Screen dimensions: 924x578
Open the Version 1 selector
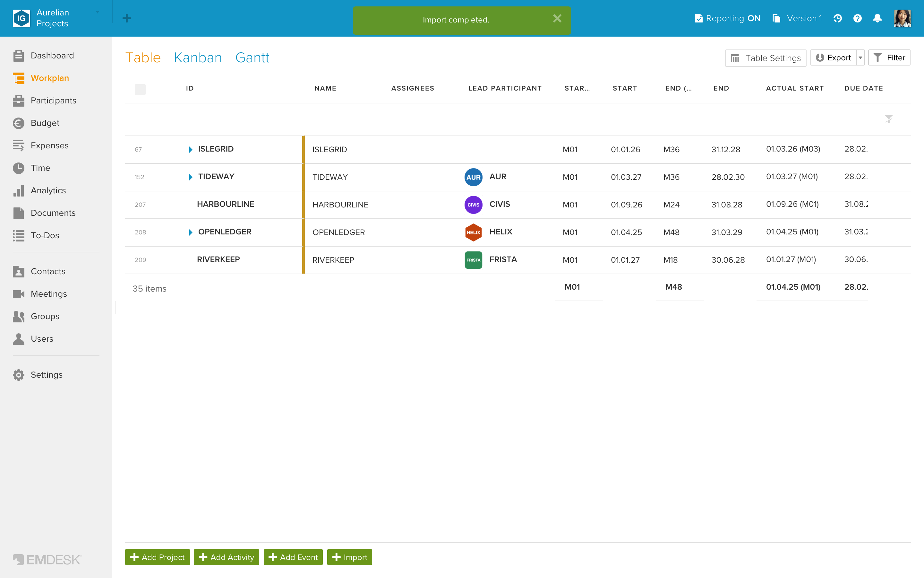tap(797, 18)
